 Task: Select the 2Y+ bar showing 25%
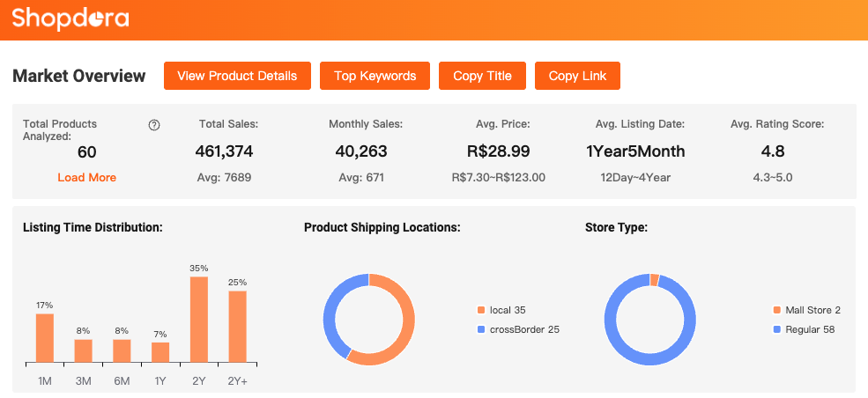pos(237,327)
